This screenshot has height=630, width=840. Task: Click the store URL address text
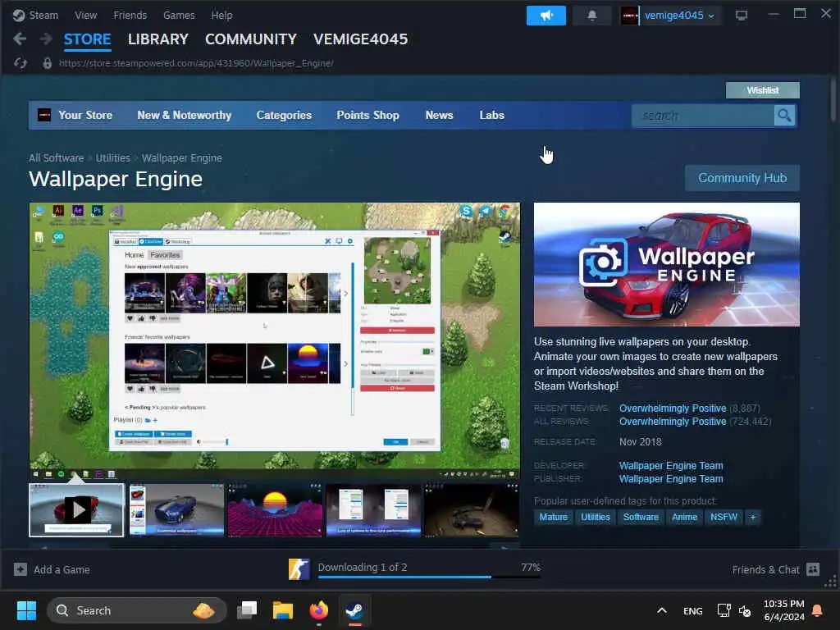196,63
